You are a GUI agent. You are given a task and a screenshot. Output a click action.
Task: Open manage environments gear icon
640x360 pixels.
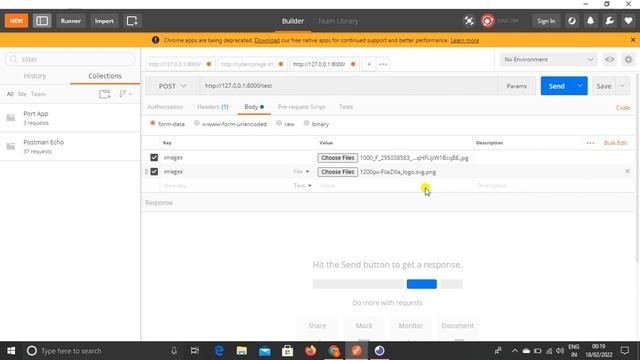(x=628, y=60)
